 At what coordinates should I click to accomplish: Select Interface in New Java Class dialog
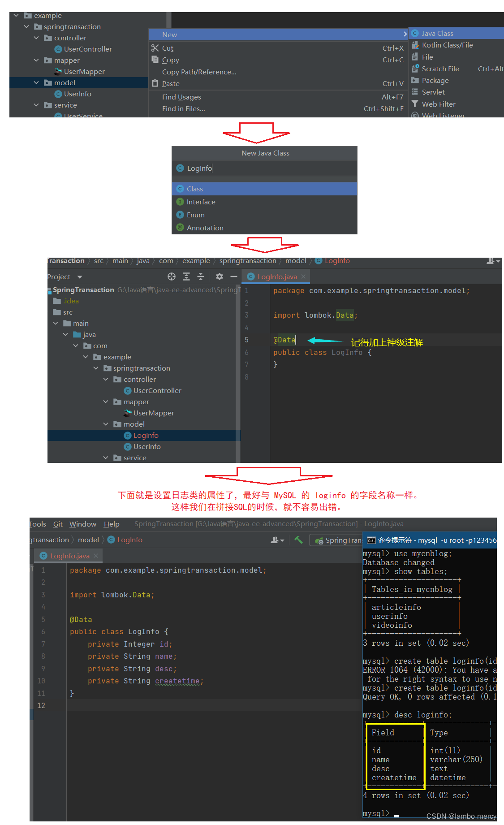(x=264, y=202)
